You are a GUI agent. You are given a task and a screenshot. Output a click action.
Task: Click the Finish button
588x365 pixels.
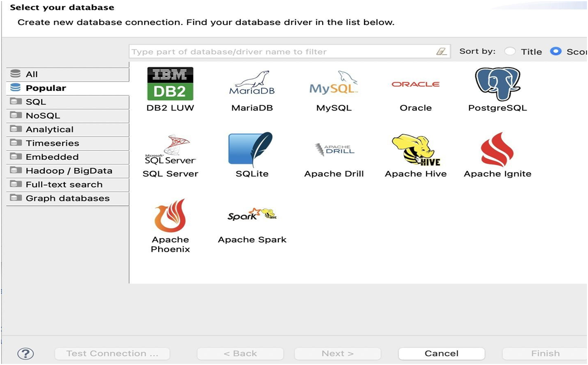(x=545, y=354)
